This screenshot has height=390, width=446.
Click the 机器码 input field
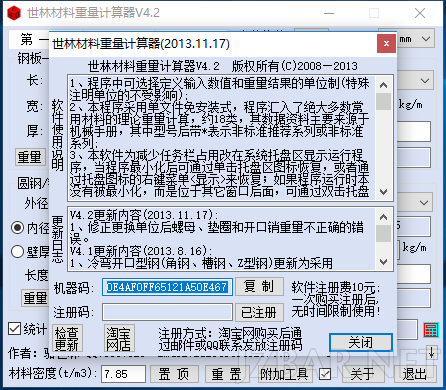point(167,287)
